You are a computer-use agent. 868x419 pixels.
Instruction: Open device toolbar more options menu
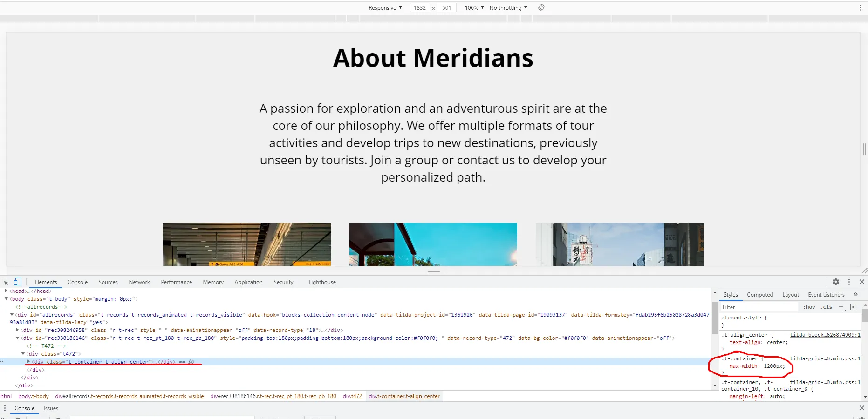pyautogui.click(x=861, y=7)
